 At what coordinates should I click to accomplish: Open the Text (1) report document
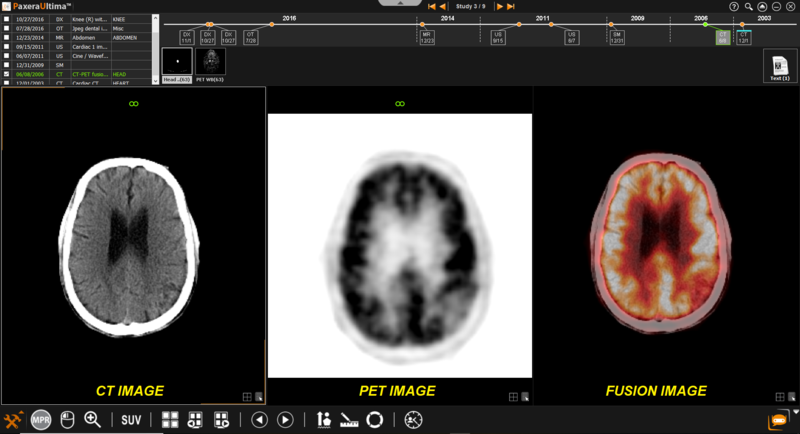click(x=778, y=66)
